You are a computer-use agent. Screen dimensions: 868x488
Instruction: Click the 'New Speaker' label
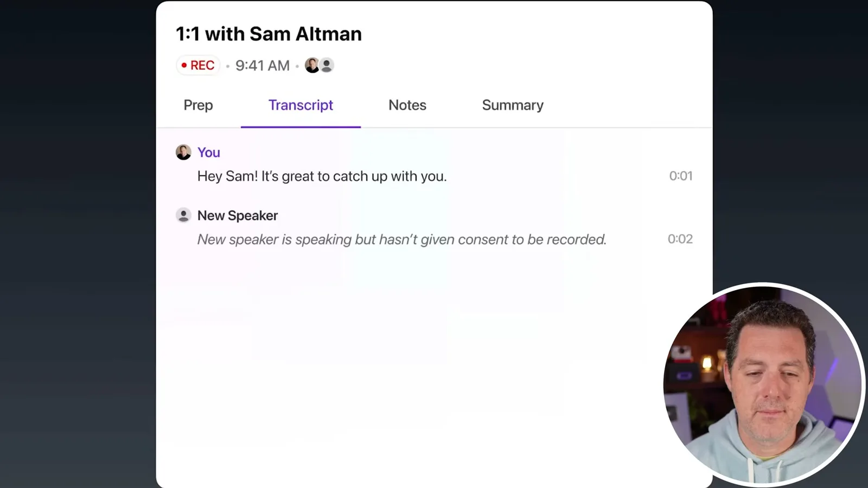(x=238, y=215)
